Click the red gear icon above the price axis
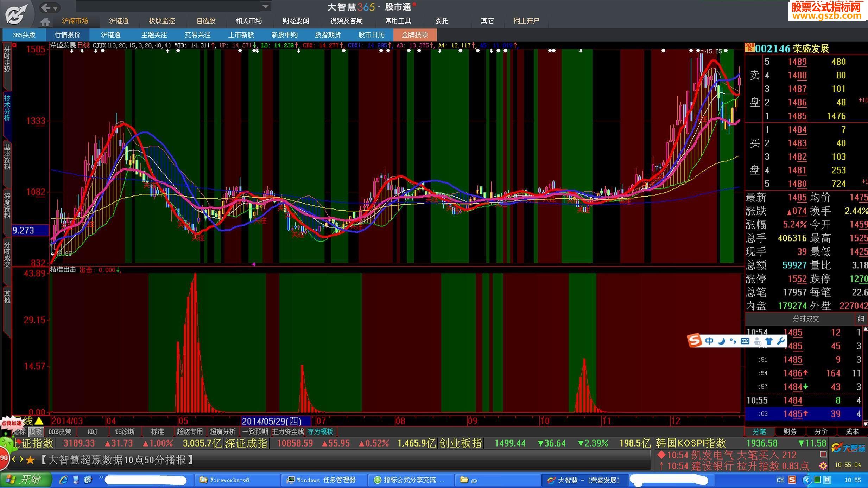 [14, 45]
